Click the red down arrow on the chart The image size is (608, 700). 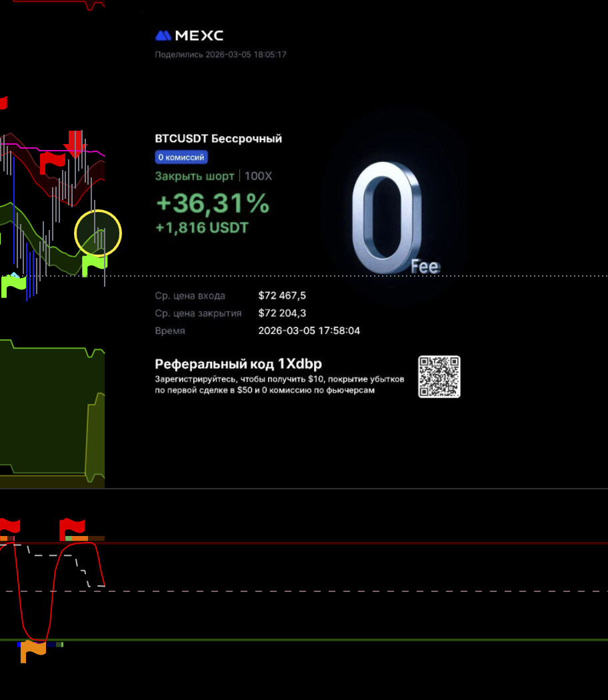coord(75,143)
